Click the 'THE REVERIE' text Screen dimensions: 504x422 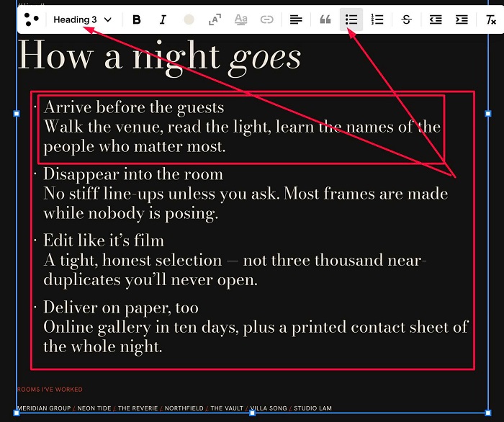tap(138, 408)
